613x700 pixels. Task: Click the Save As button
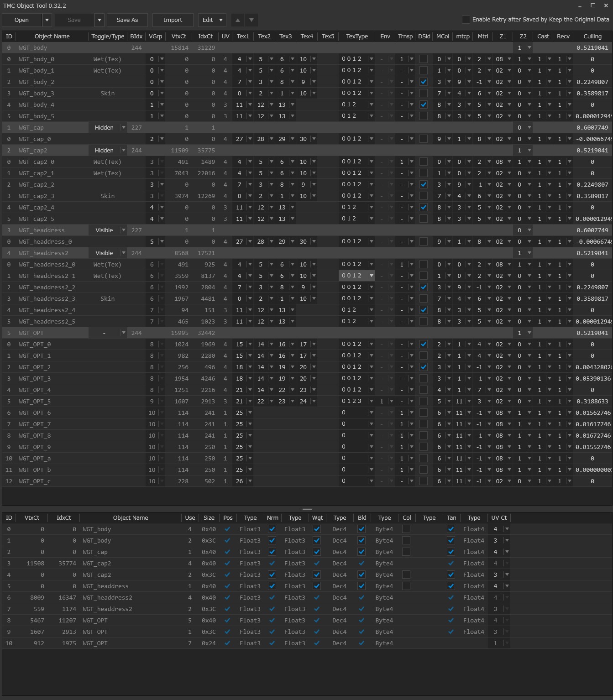coord(127,20)
